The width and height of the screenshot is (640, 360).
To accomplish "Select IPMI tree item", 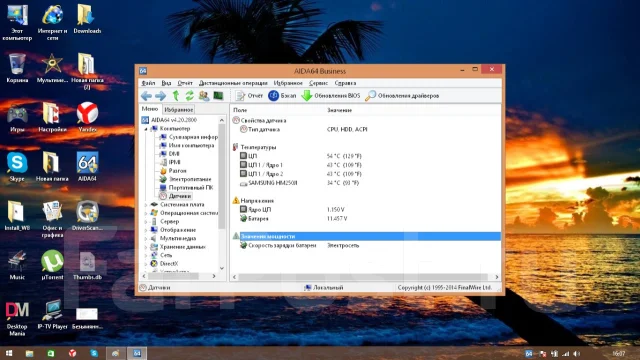I will 170,162.
